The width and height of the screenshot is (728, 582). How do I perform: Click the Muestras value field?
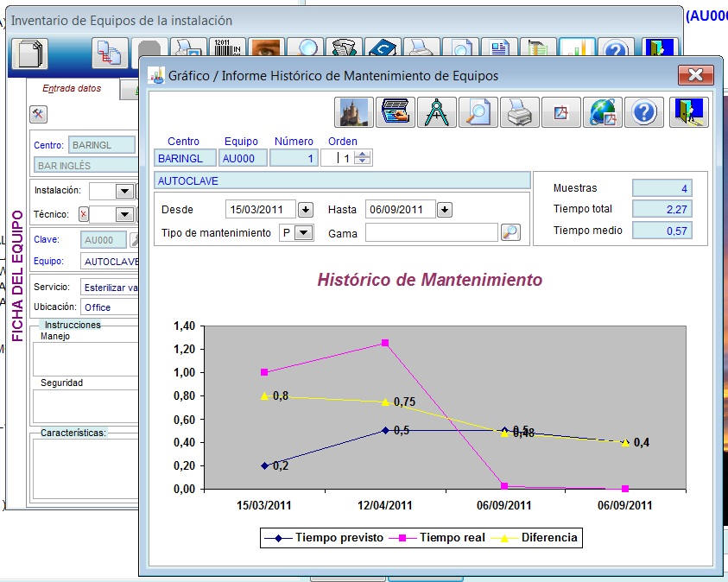tap(662, 188)
